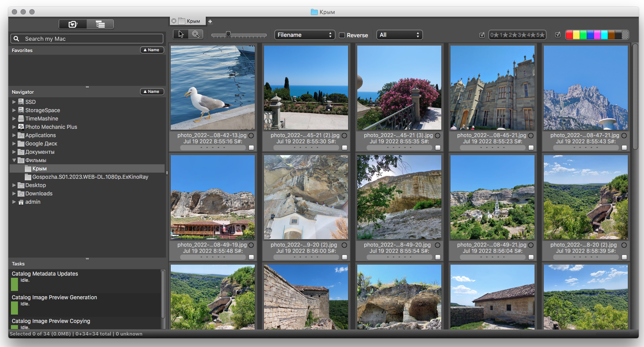This screenshot has height=347, width=644.
Task: Collapse the Фильмы folder tree
Action: pos(14,160)
